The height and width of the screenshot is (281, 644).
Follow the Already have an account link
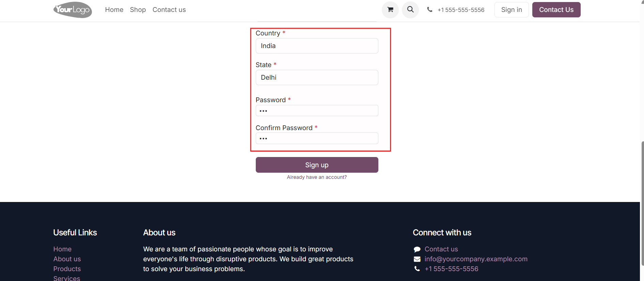[x=317, y=177]
